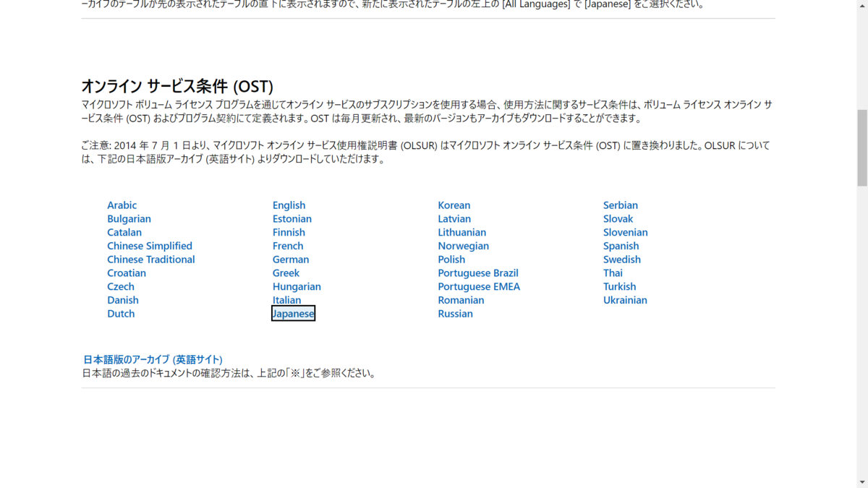Choose the Ukrainian link

pyautogui.click(x=625, y=300)
